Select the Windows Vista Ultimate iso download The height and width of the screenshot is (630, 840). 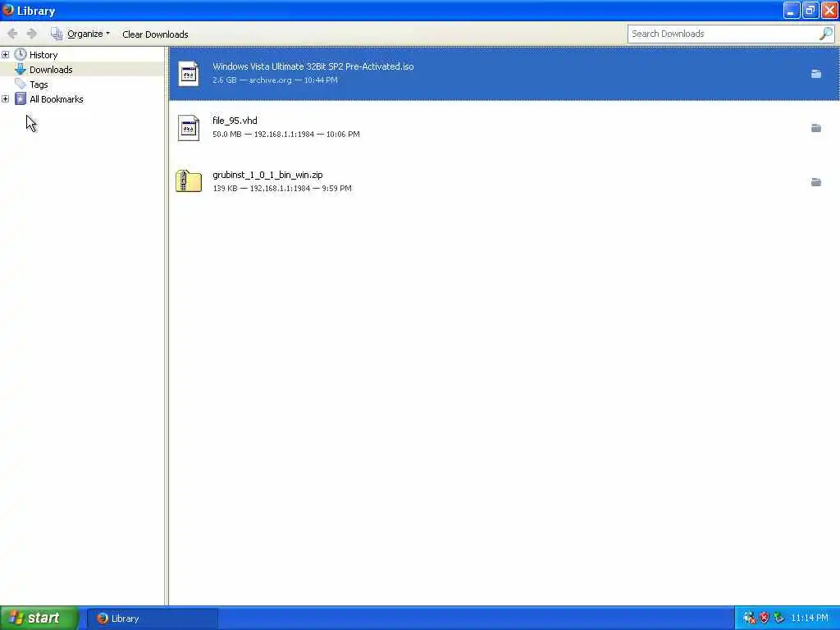pos(504,73)
